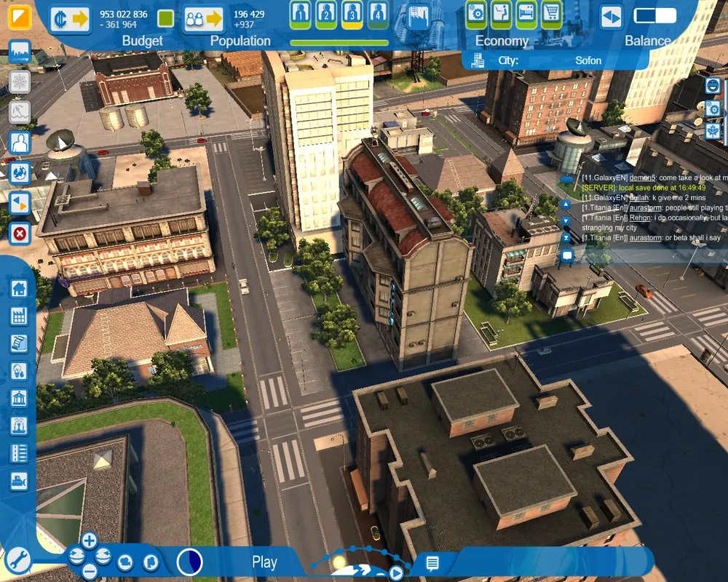Screen dimensions: 728x582
Task: Click the city name Sofon
Action: [588, 61]
